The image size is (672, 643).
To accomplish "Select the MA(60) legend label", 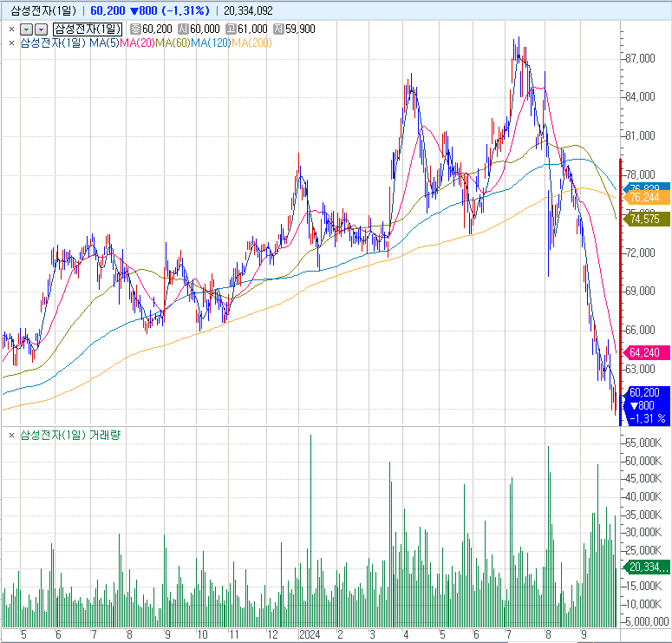I will 173,43.
